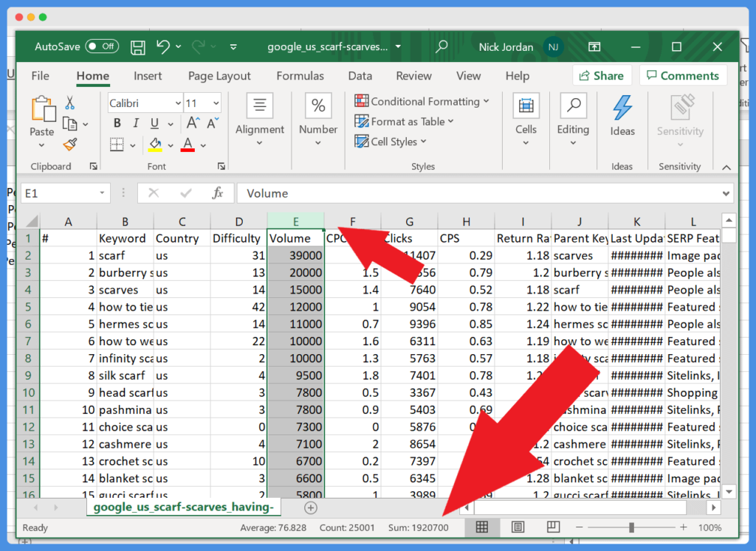Switch to the Review tab
Viewport: 756px width, 551px height.
coord(413,76)
